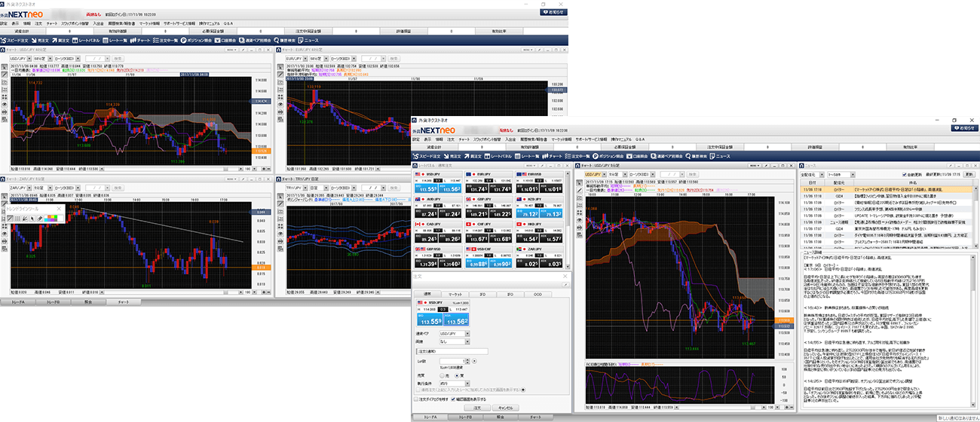Open チャート from the back window toolbar

click(x=140, y=41)
